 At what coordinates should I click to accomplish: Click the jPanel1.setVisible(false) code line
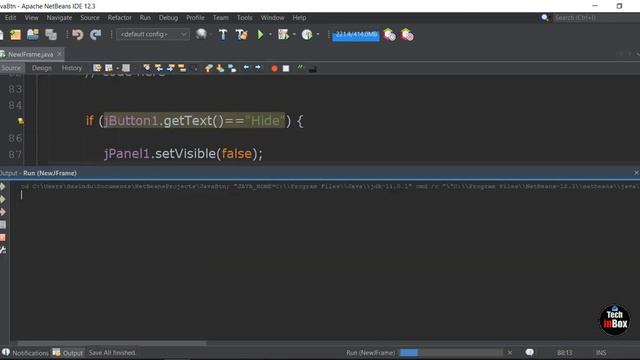pos(183,154)
